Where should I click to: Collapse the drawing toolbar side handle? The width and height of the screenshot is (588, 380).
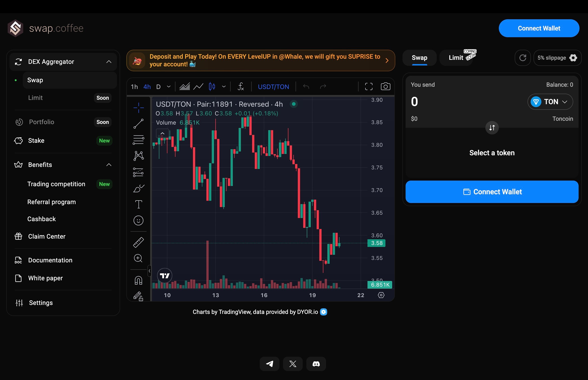149,271
